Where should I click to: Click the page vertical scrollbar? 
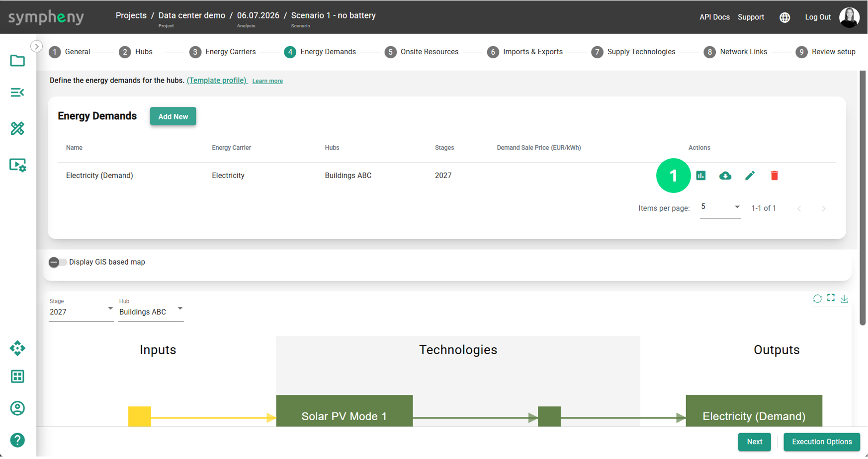(863, 198)
